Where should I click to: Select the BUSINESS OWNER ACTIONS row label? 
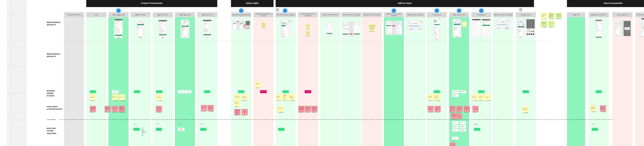click(x=51, y=93)
